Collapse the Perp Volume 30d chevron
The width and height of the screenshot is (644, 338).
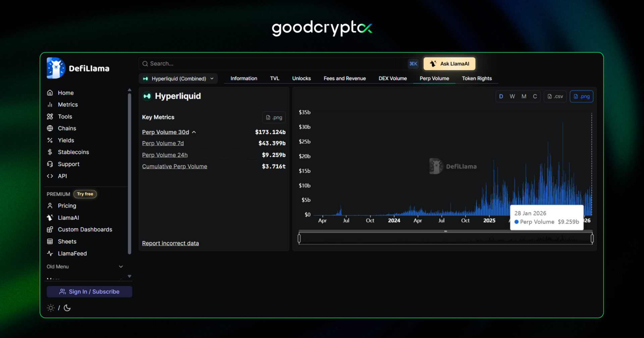coord(194,132)
